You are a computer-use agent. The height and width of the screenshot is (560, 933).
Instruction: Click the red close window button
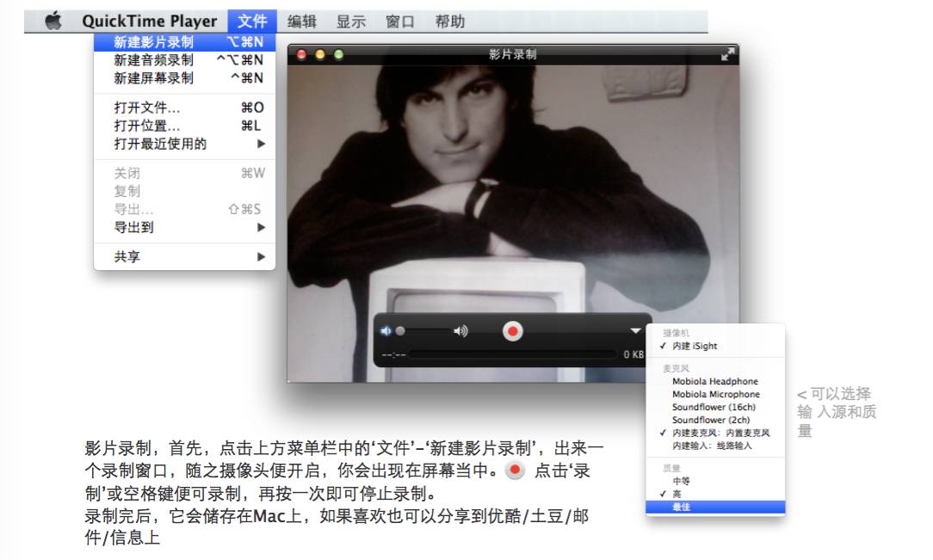tap(302, 55)
